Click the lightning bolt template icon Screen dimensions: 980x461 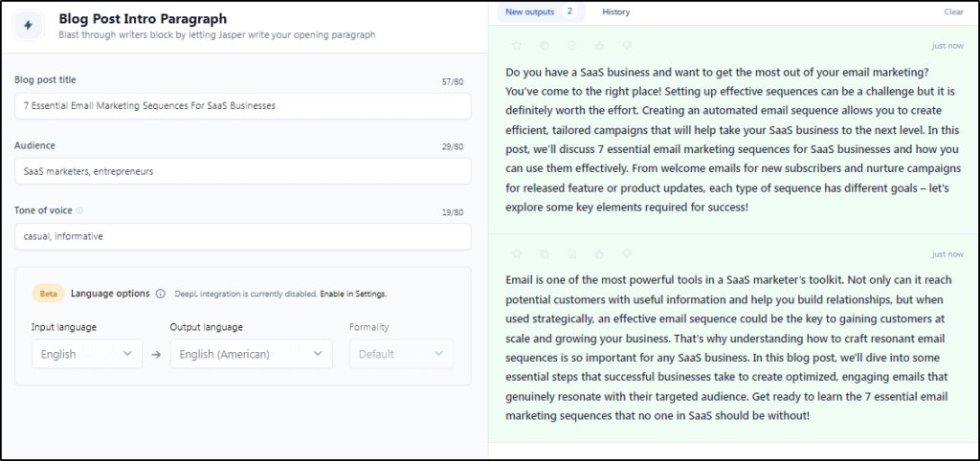(x=28, y=26)
